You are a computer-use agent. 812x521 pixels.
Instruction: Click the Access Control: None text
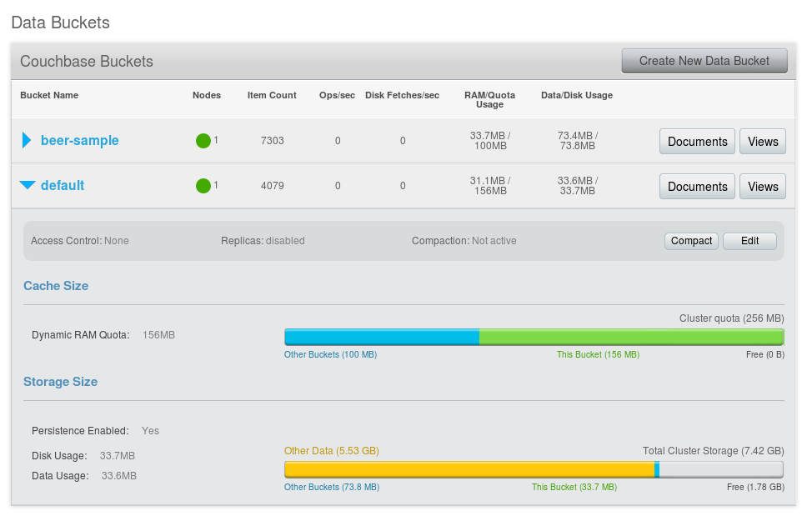click(80, 241)
